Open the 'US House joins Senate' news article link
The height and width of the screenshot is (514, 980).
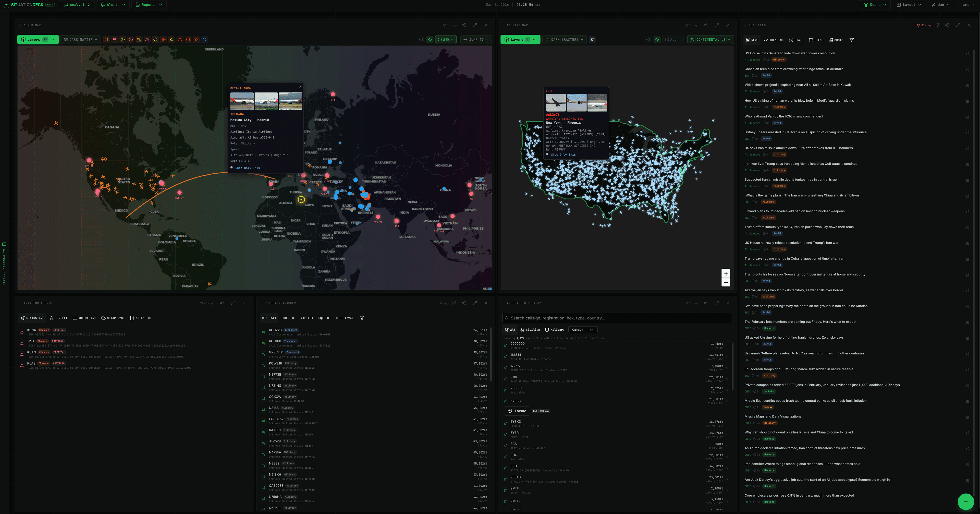pyautogui.click(x=968, y=54)
